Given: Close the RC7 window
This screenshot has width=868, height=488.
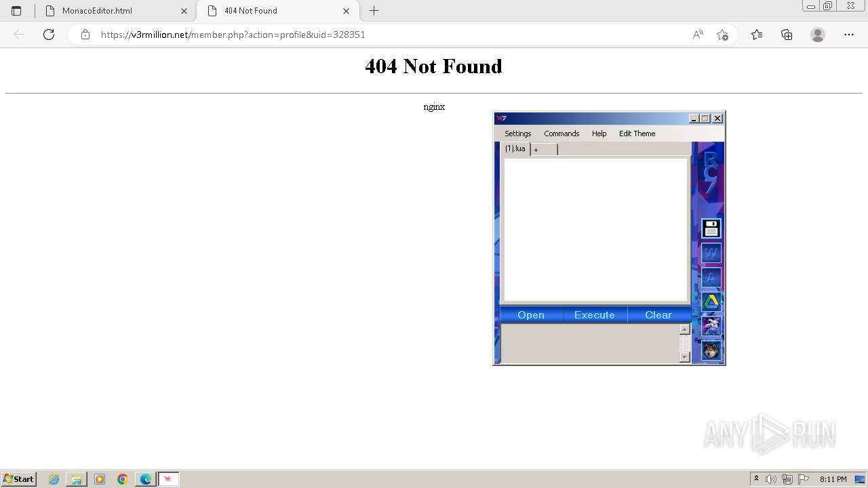Looking at the screenshot, I should tap(717, 119).
